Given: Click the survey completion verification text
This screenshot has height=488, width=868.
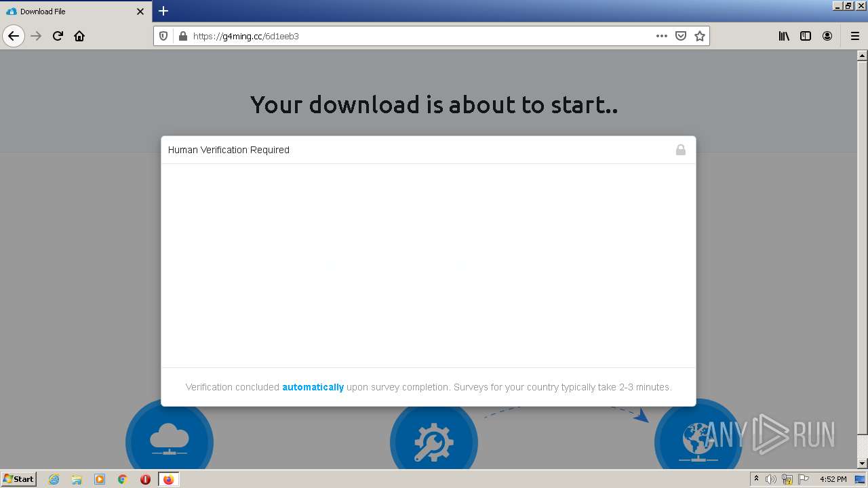Looking at the screenshot, I should click(429, 387).
